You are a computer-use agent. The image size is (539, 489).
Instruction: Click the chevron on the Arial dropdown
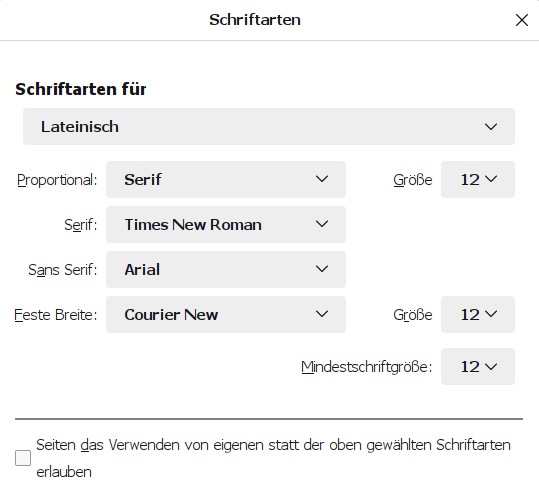click(322, 269)
